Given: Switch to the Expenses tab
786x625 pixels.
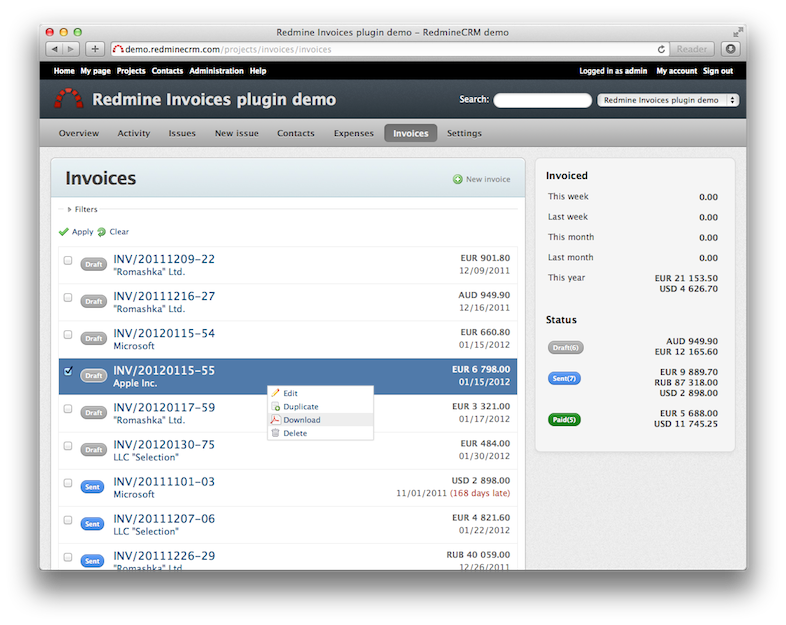Looking at the screenshot, I should (x=353, y=133).
